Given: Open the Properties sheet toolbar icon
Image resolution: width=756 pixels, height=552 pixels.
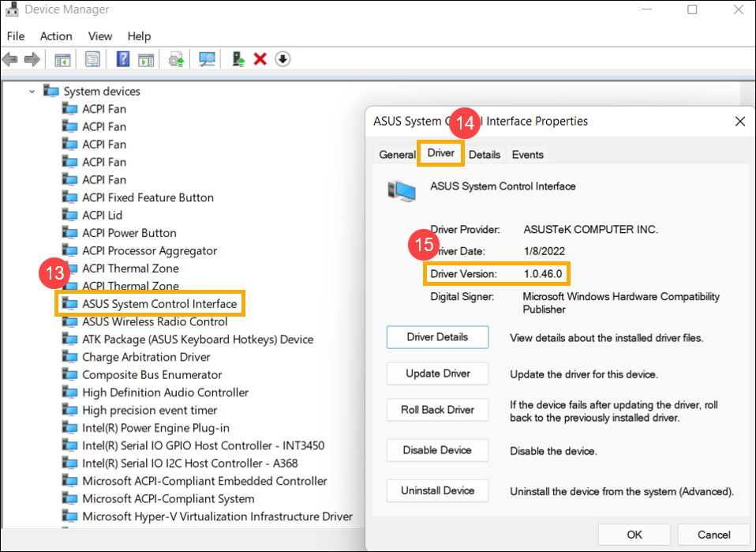Looking at the screenshot, I should (x=92, y=60).
